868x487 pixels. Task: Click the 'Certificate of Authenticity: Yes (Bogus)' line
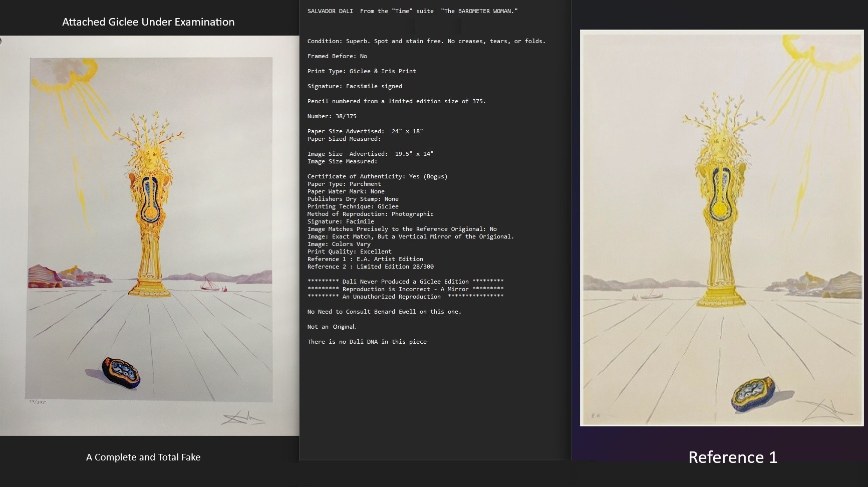pos(377,176)
